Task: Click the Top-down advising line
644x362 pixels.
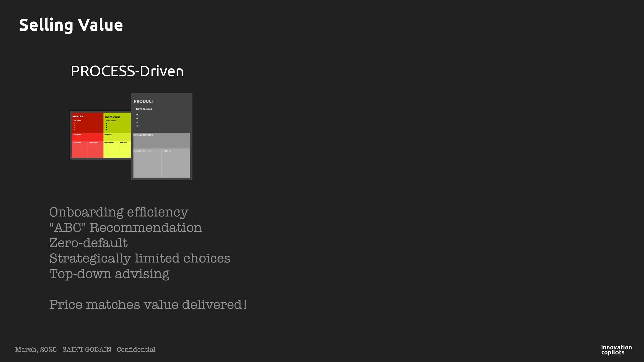Action: pos(109,274)
